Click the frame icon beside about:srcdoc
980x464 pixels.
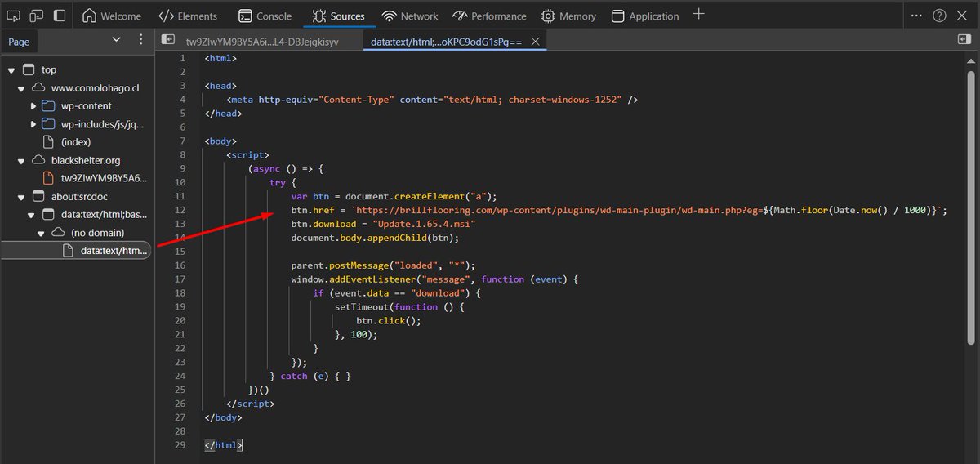[38, 196]
